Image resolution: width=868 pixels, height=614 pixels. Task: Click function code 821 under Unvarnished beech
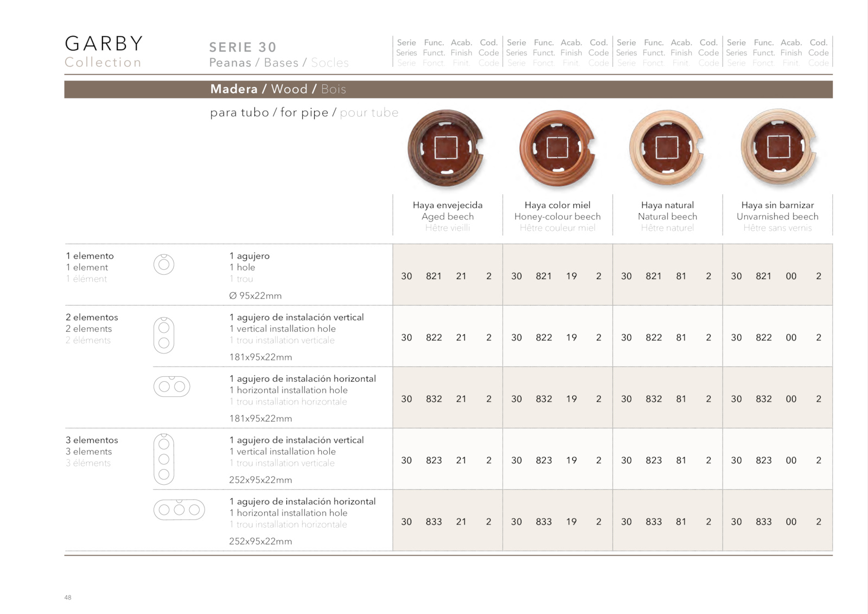763,276
